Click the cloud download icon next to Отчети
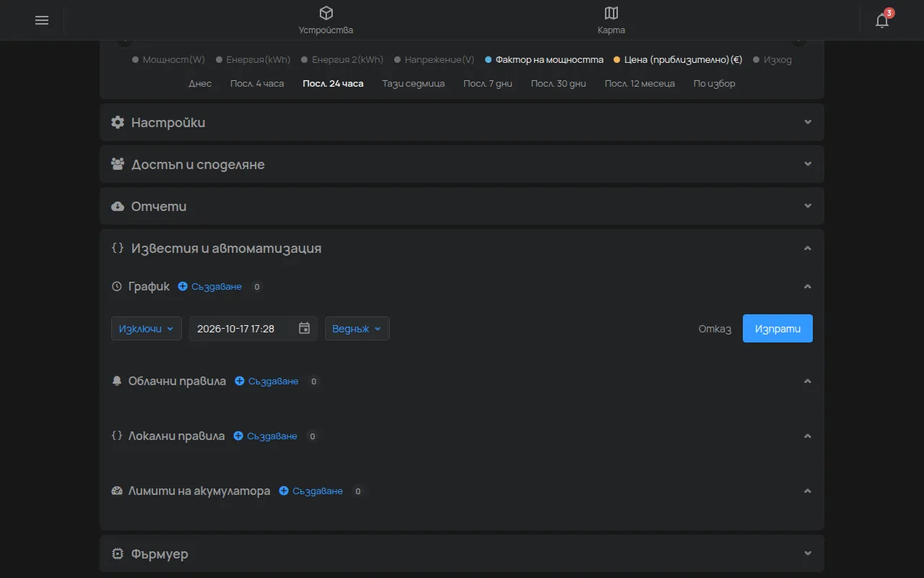This screenshot has width=924, height=578. [118, 206]
